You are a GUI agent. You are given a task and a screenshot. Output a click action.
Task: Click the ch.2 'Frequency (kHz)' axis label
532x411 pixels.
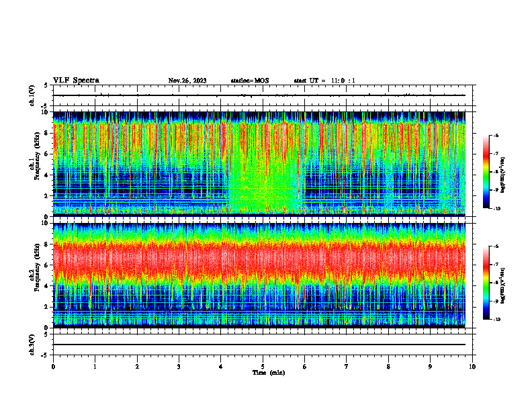[x=37, y=267]
